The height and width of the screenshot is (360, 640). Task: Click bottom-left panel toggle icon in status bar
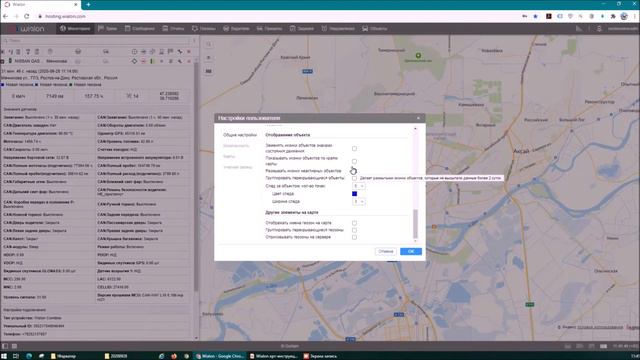(5, 346)
